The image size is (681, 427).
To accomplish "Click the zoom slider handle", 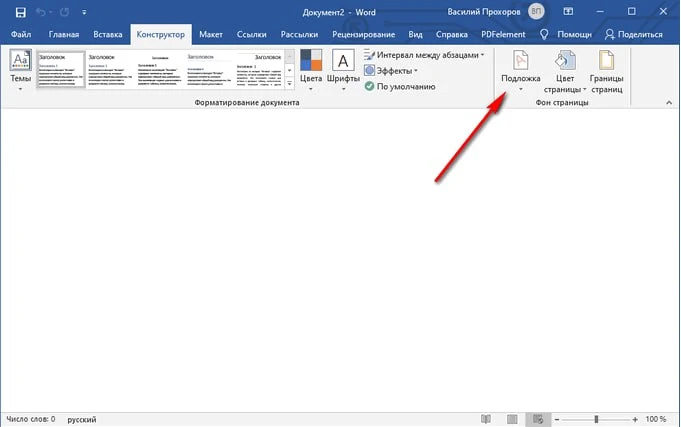I will coord(596,419).
